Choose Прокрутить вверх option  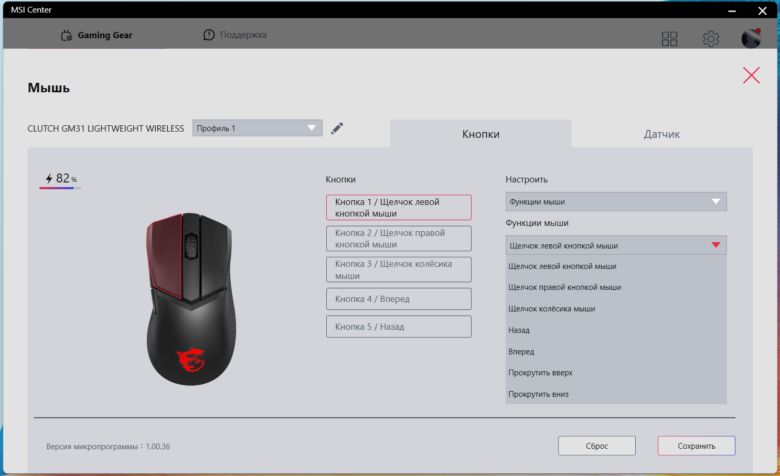tap(616, 373)
